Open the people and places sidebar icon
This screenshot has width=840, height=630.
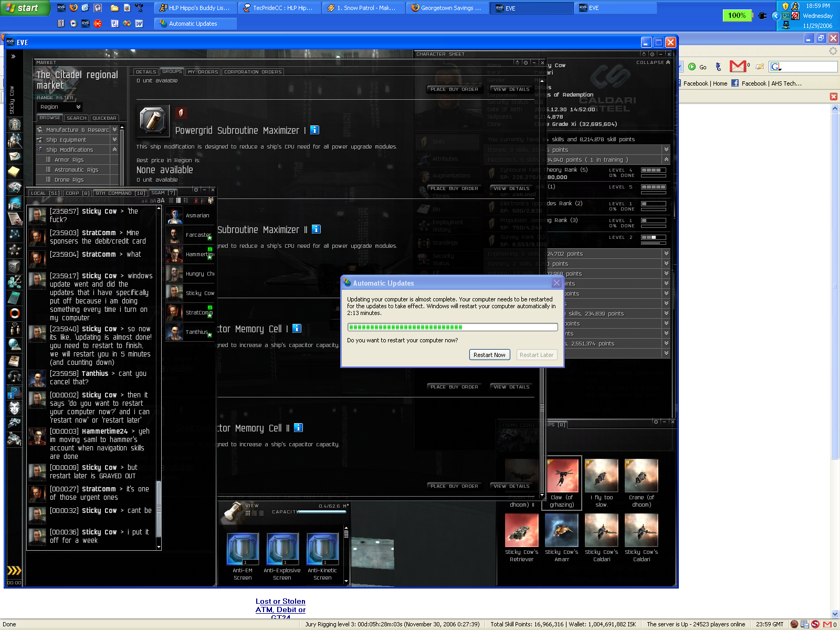14,141
